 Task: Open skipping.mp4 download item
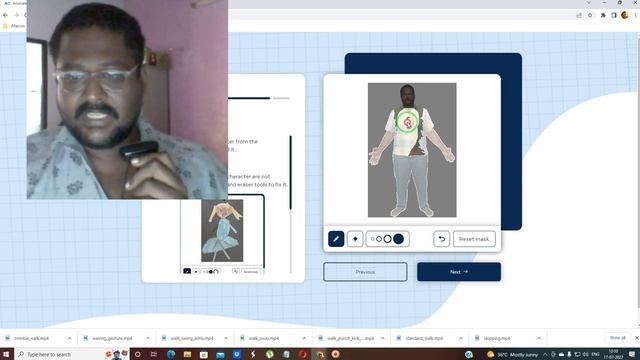pyautogui.click(x=497, y=338)
